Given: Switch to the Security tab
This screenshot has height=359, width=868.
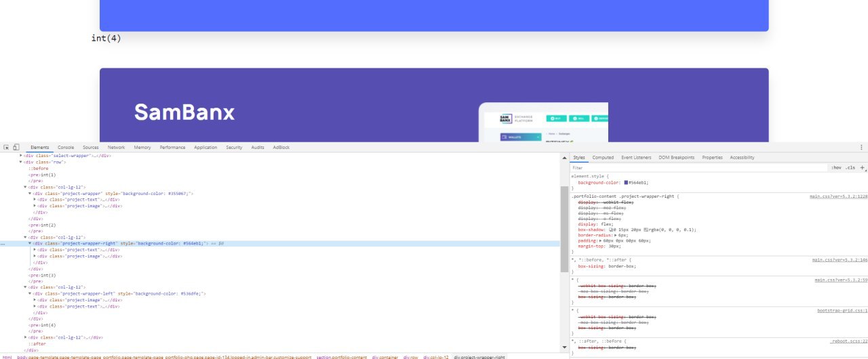Looking at the screenshot, I should coord(234,147).
